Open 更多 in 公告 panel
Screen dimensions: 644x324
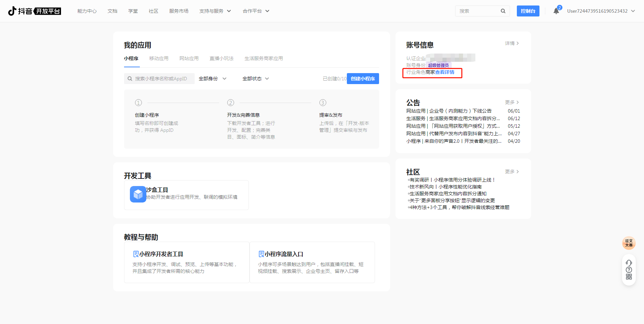point(512,102)
